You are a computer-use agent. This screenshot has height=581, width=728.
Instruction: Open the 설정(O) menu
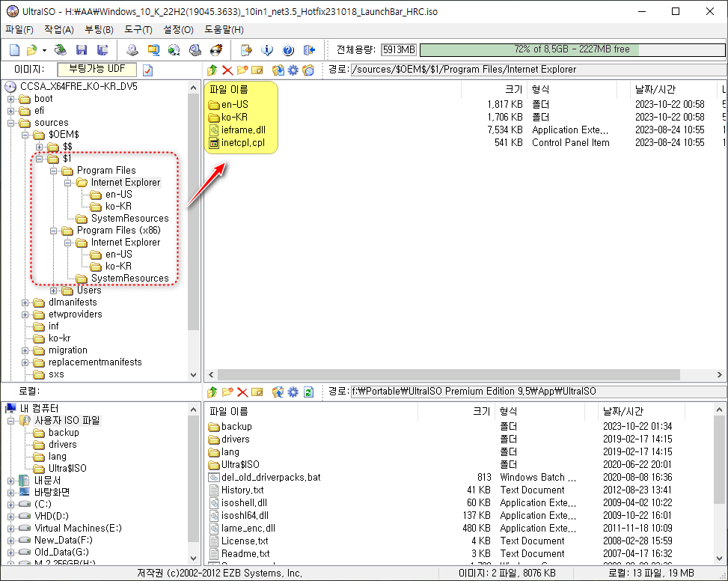pos(178,30)
